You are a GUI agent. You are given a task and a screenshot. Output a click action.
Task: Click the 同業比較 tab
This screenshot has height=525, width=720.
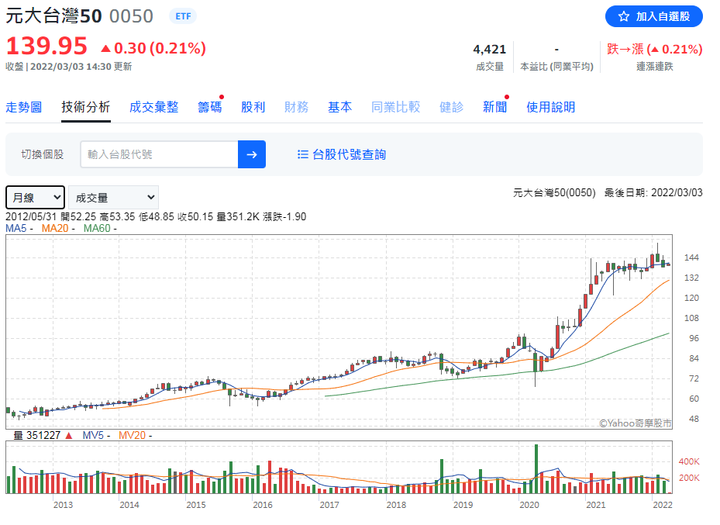[395, 107]
